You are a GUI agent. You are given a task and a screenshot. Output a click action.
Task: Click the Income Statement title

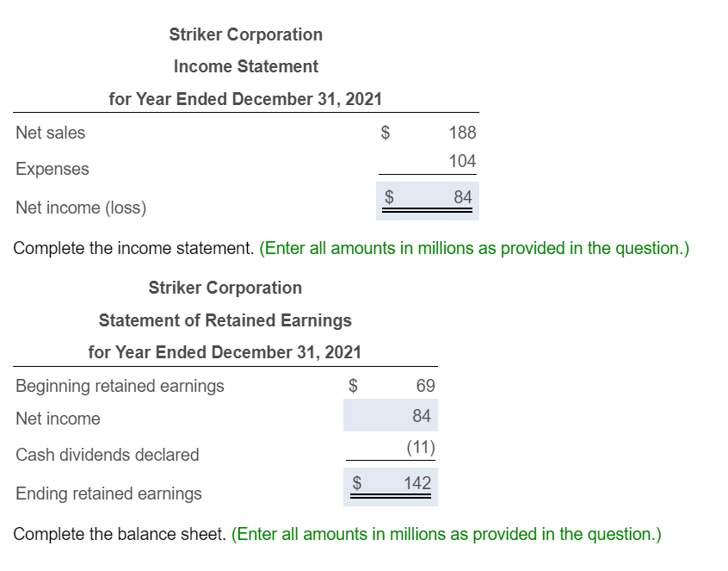pos(246,66)
